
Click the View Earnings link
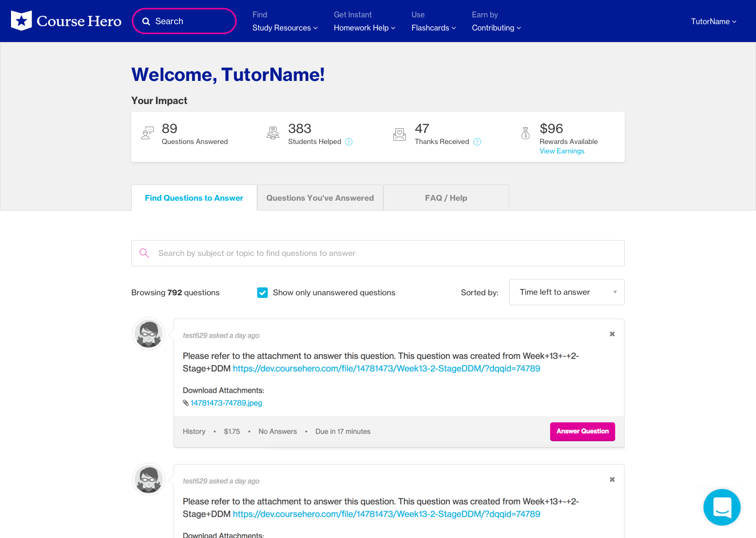[x=562, y=151]
